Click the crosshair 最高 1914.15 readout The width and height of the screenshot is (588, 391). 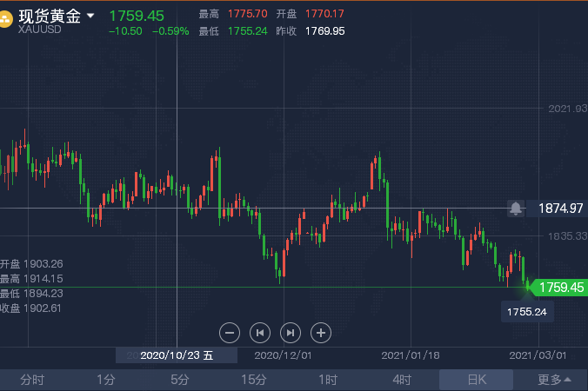tap(31, 279)
